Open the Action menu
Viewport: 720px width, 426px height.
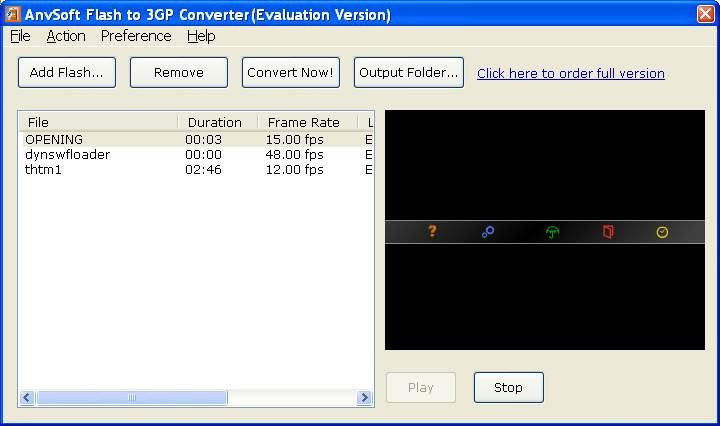[x=66, y=36]
